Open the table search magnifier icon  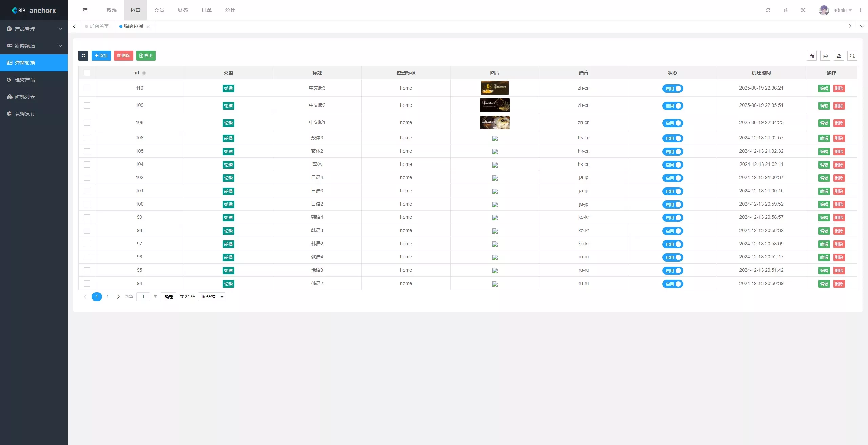(x=852, y=56)
